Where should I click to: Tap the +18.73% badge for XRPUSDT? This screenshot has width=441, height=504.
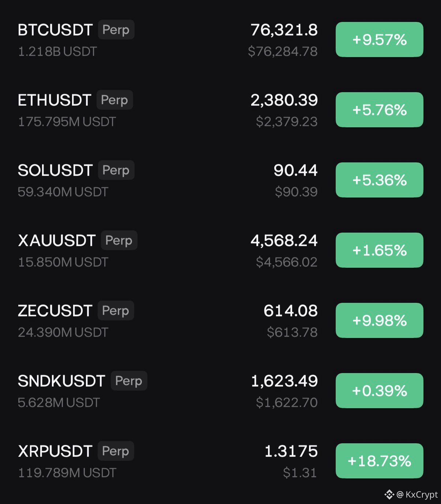(x=379, y=461)
